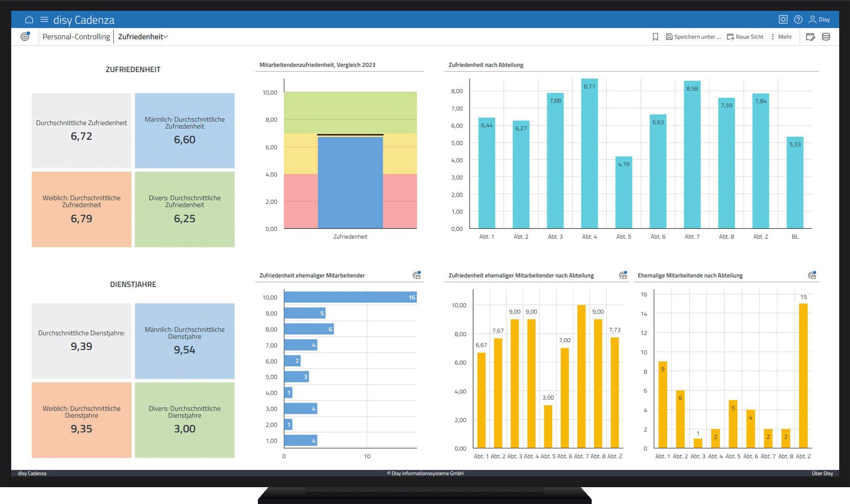The width and height of the screenshot is (850, 504).
Task: Open the hamburger navigation menu
Action: (44, 19)
